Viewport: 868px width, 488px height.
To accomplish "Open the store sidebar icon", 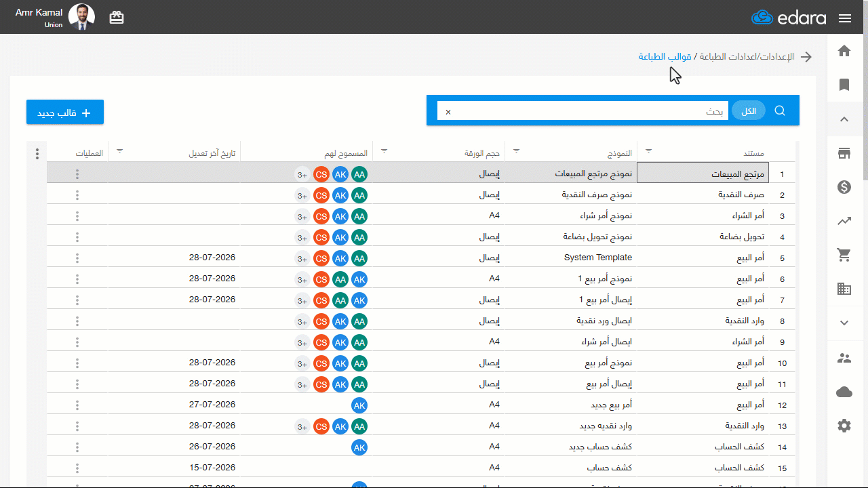I will point(844,153).
